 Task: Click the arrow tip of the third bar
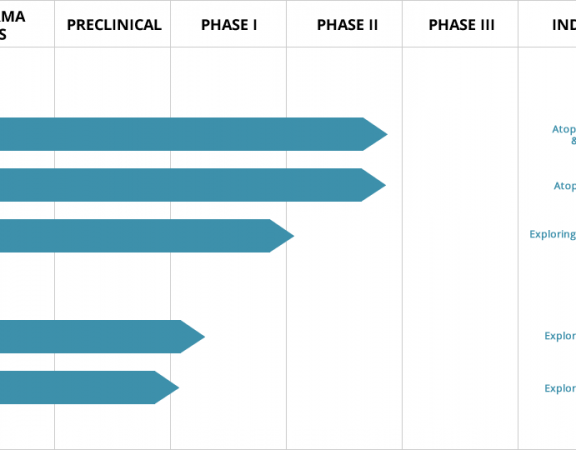click(282, 236)
